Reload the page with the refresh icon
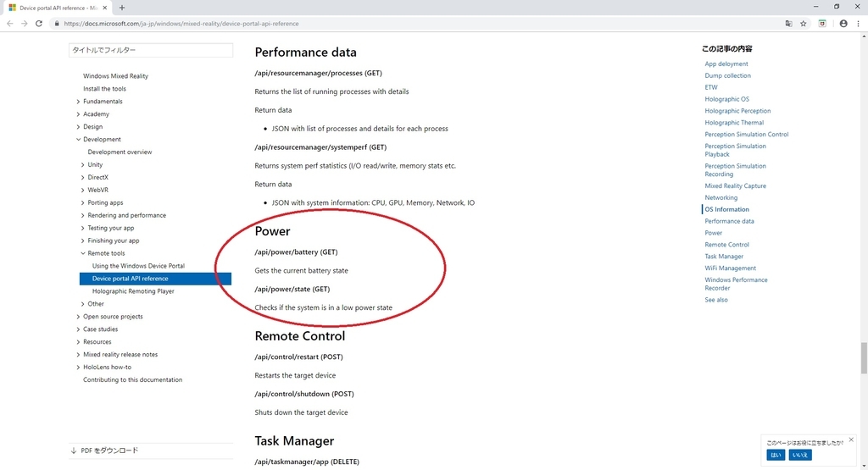Viewport: 868px width, 470px height. click(x=39, y=24)
